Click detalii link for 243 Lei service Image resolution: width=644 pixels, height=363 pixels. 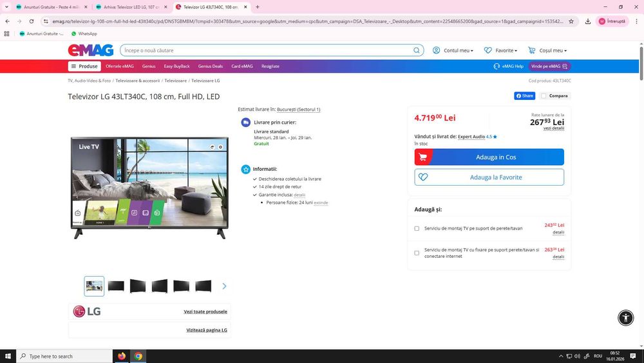point(558,232)
